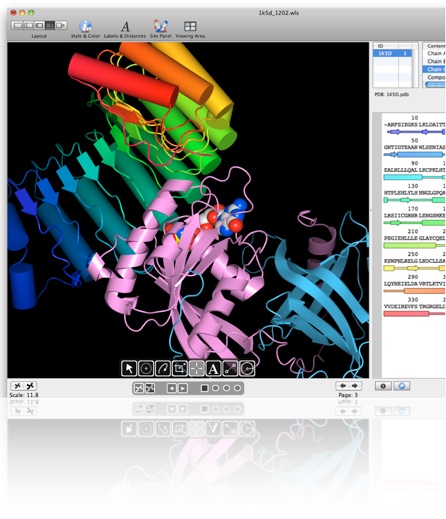
Task: Click the cyan helix bar under residue 90
Action: 403,177
